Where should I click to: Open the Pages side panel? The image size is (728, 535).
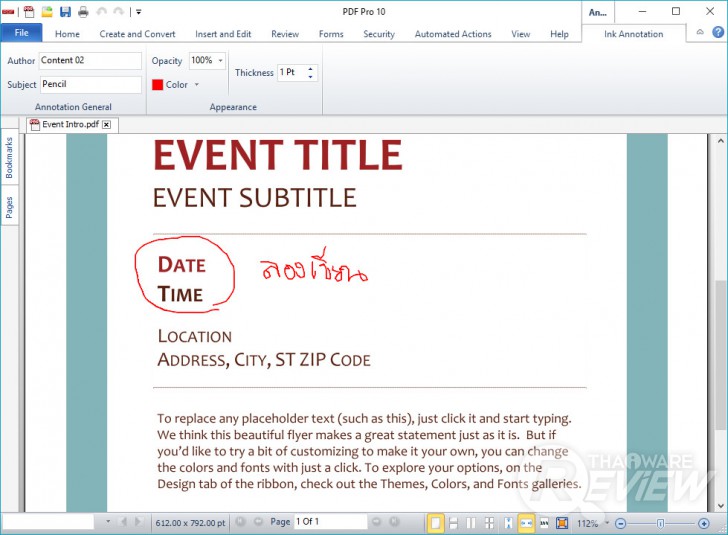[x=9, y=208]
